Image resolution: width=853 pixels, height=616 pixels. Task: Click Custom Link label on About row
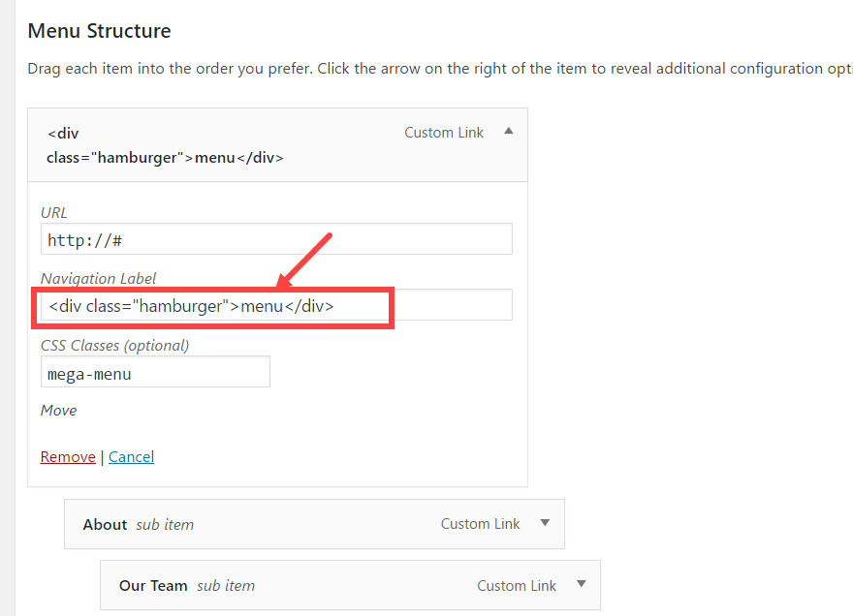pos(480,524)
